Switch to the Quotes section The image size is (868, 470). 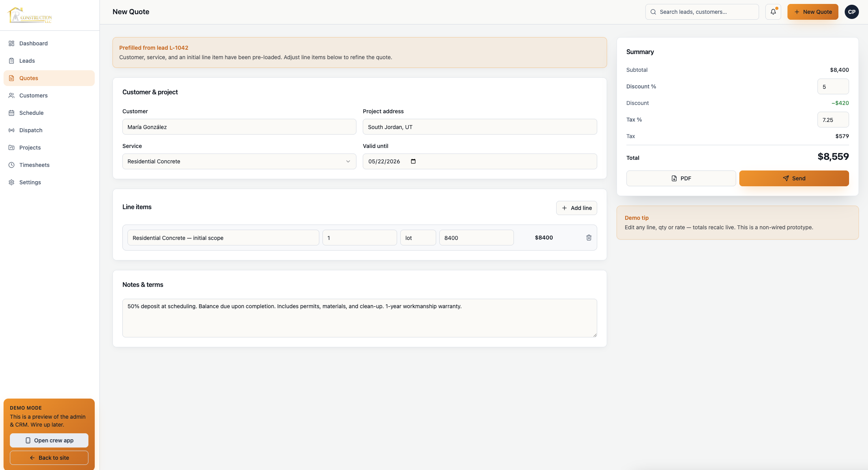28,78
